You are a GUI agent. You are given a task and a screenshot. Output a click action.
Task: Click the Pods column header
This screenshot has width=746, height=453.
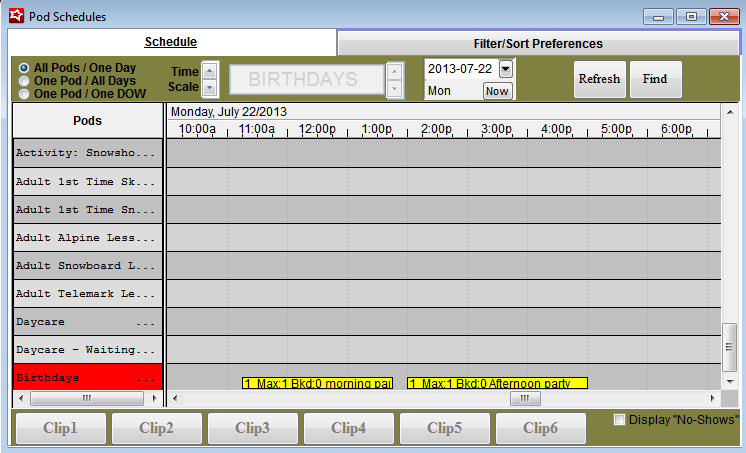click(x=88, y=121)
